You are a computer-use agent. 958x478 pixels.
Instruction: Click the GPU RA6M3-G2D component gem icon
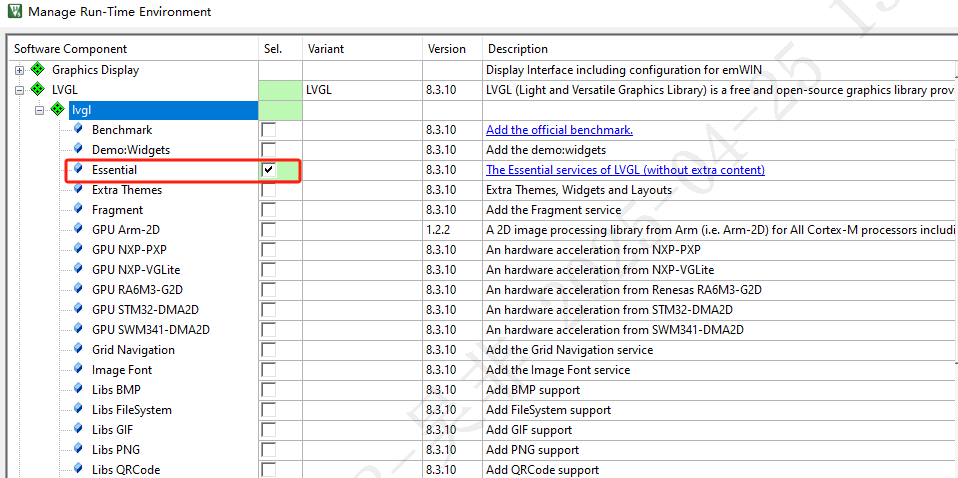click(x=78, y=289)
